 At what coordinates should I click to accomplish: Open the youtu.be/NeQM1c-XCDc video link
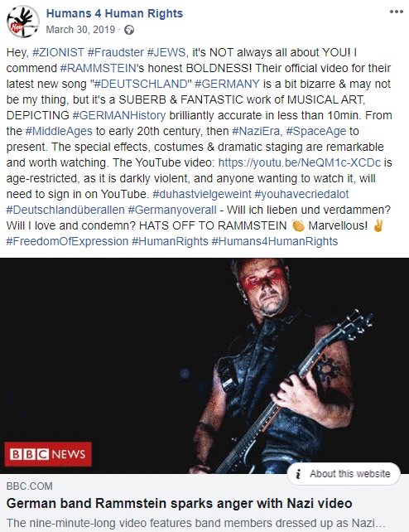coord(300,162)
